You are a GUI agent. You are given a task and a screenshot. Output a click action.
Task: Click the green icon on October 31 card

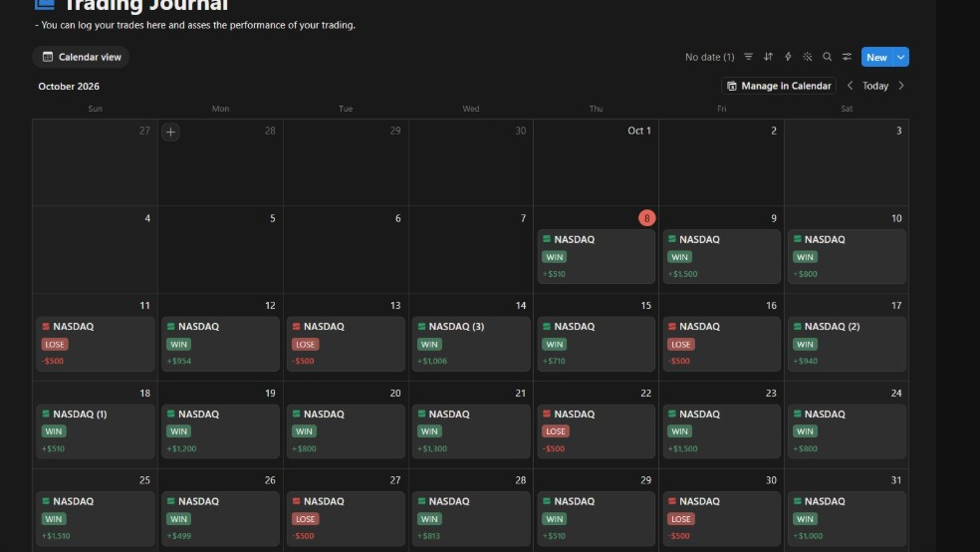click(798, 501)
